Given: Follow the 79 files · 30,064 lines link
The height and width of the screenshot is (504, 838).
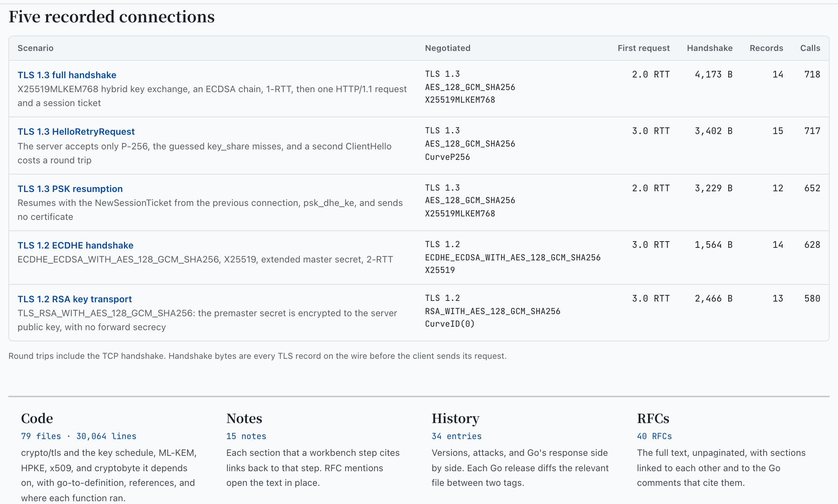Looking at the screenshot, I should 79,436.
